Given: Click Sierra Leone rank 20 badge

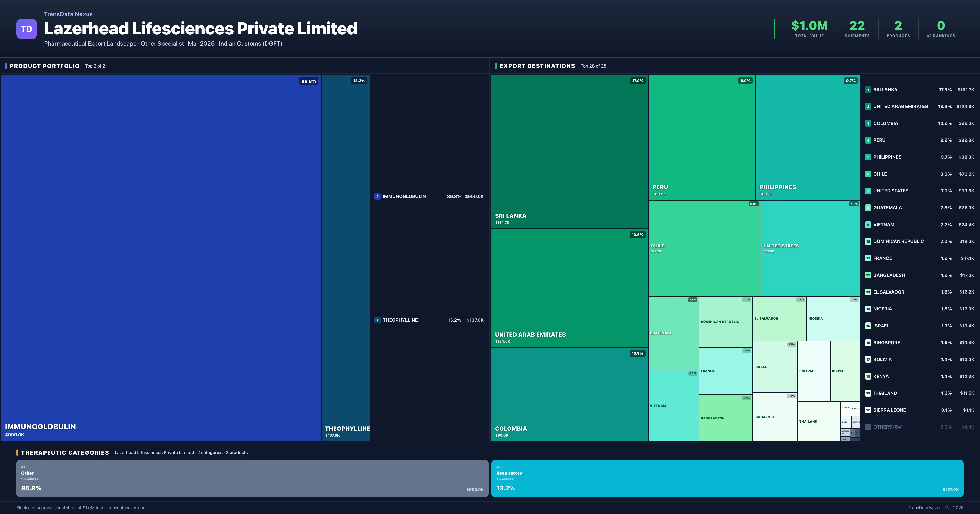Looking at the screenshot, I should [868, 410].
